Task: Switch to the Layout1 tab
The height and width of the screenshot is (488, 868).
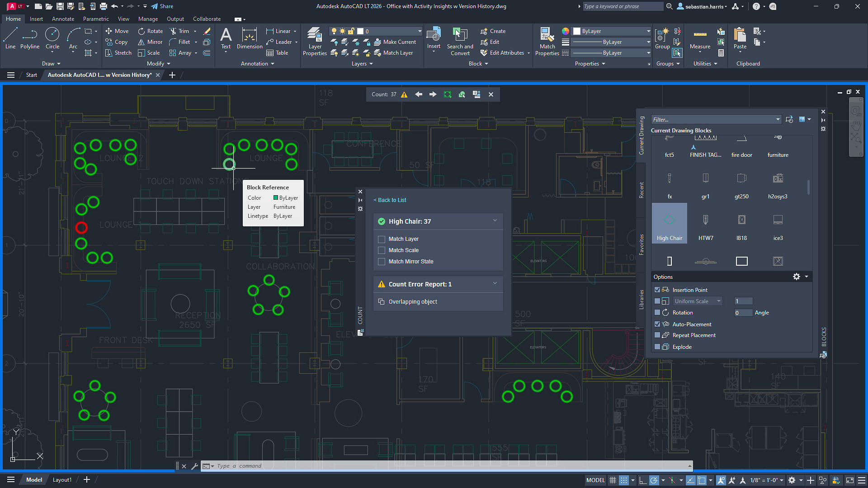Action: click(62, 479)
